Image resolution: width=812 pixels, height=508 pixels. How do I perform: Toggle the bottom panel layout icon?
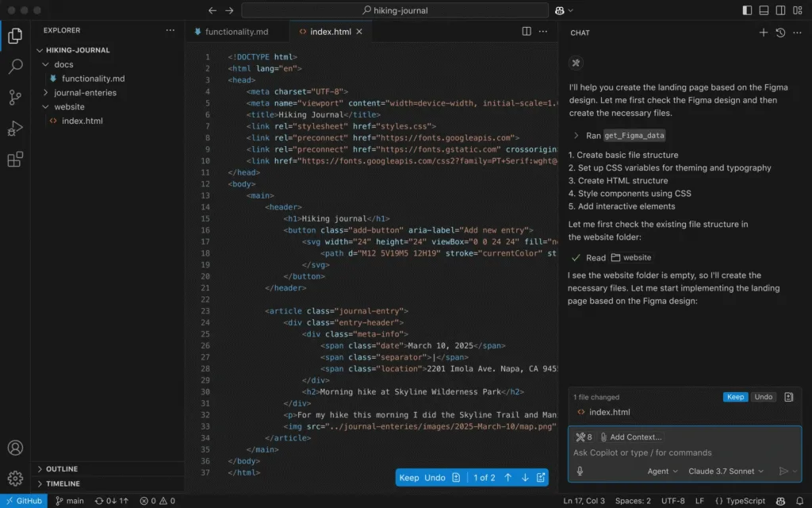(x=764, y=10)
